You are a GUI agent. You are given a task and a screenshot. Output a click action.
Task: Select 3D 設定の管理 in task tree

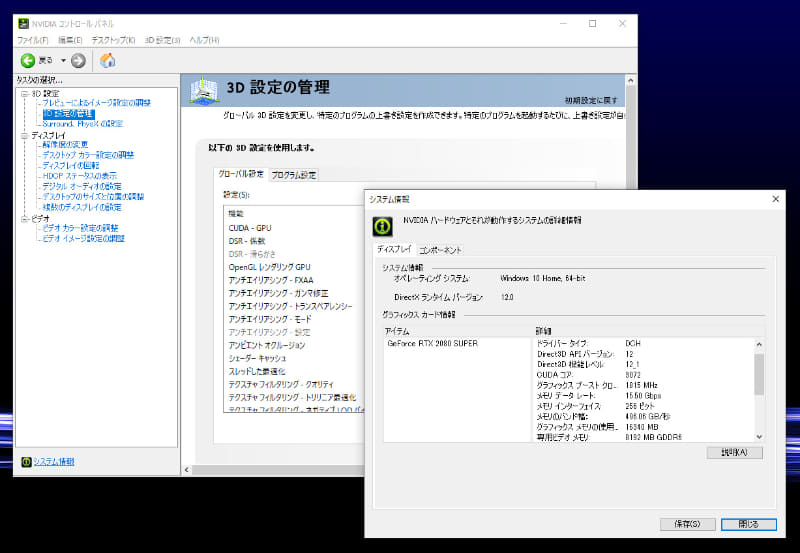click(68, 113)
